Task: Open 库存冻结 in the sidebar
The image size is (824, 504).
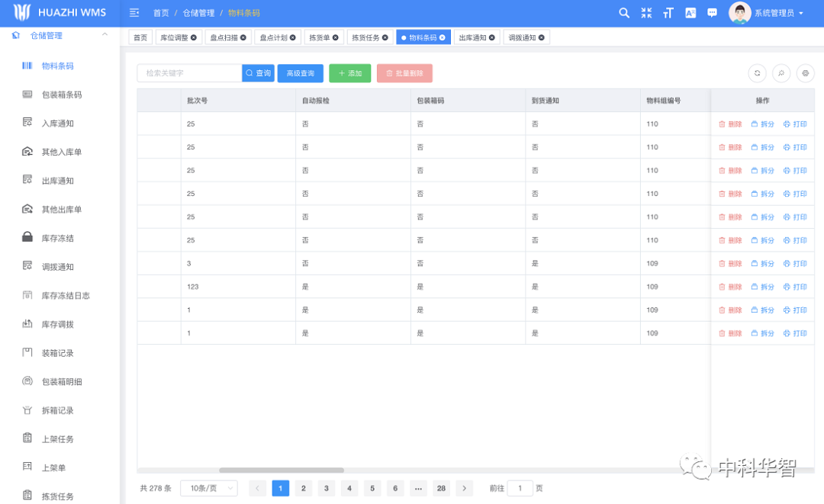Action: pos(58,238)
